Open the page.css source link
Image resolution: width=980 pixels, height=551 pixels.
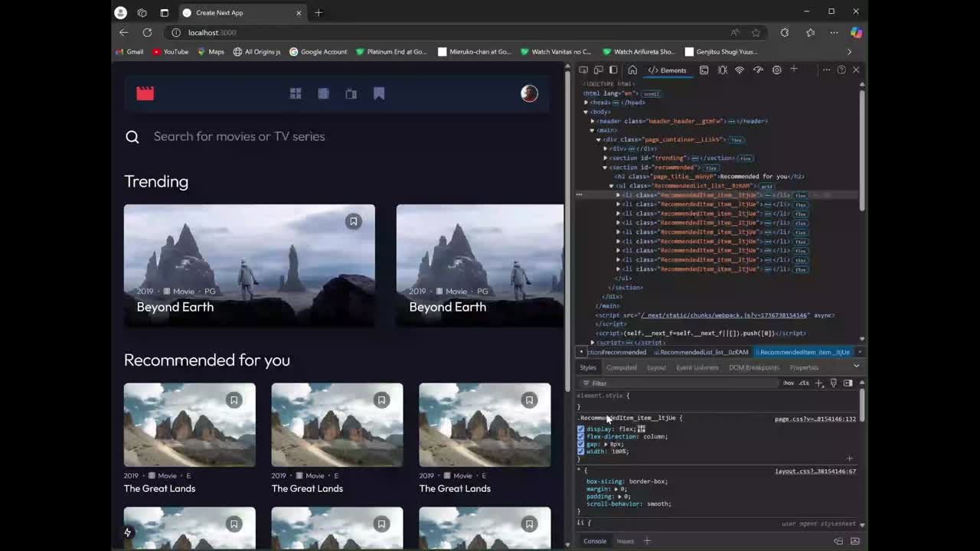815,419
